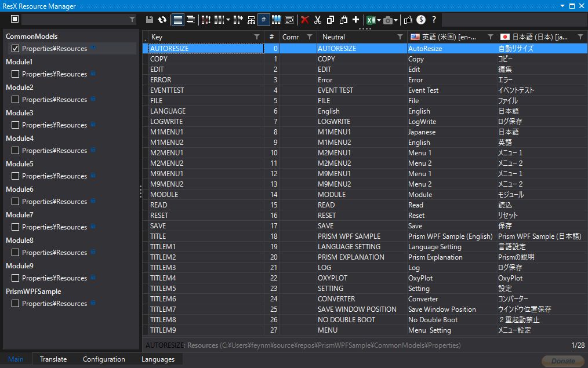The height and width of the screenshot is (368, 588).
Task: Toggle the wrap lines icon
Action: click(289, 20)
